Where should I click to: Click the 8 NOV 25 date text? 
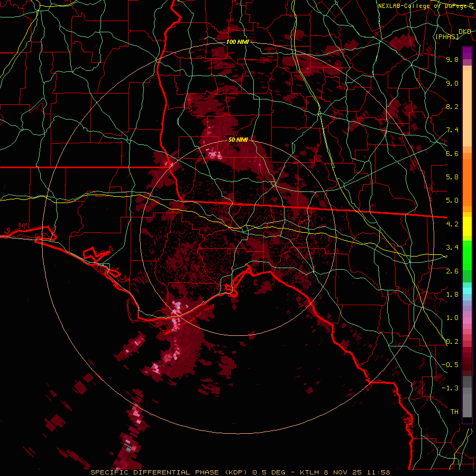click(x=343, y=472)
